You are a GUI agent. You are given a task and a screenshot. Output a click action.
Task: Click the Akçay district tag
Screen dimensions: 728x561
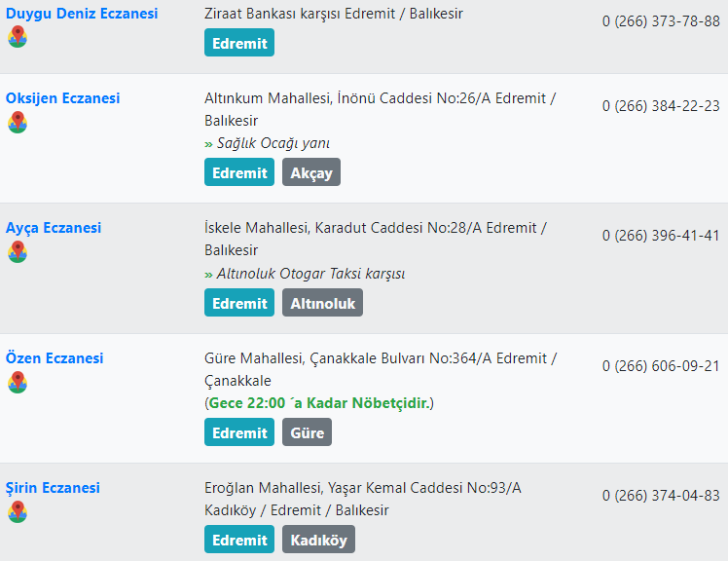click(311, 172)
